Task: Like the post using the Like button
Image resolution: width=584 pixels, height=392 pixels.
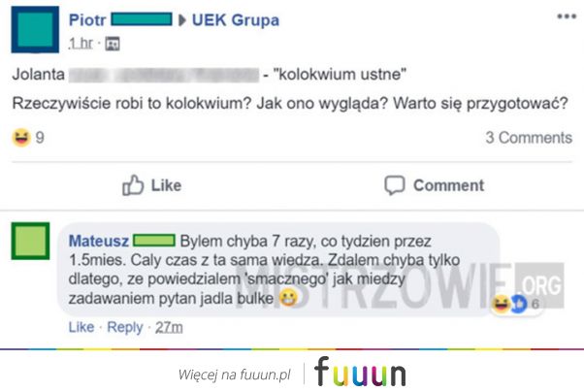Action: coord(152,185)
